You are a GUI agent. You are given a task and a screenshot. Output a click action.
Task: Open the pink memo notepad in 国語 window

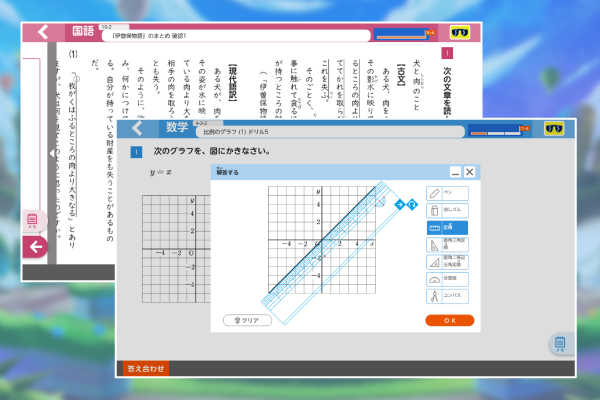pos(33,220)
